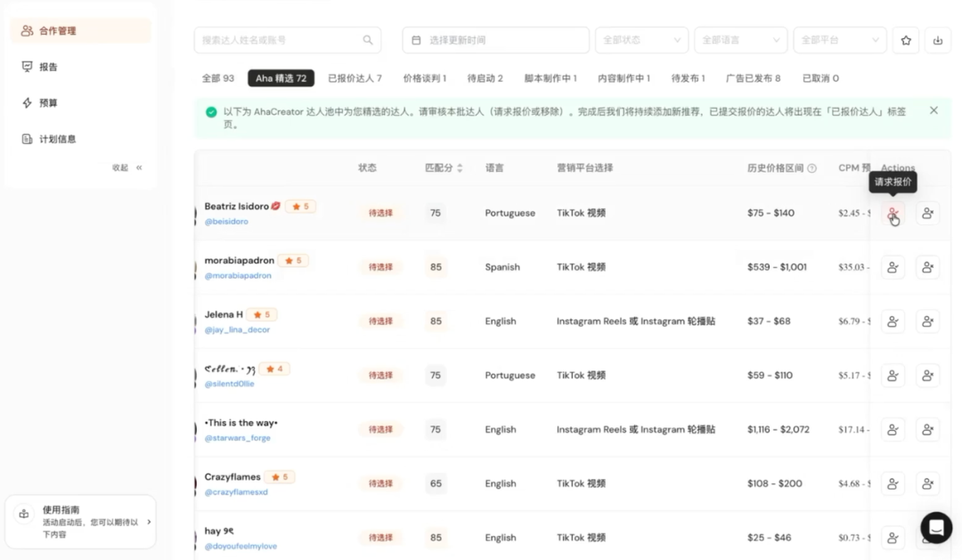This screenshot has height=560, width=962.
Task: Select the Aha 精选 72 tab
Action: point(281,78)
